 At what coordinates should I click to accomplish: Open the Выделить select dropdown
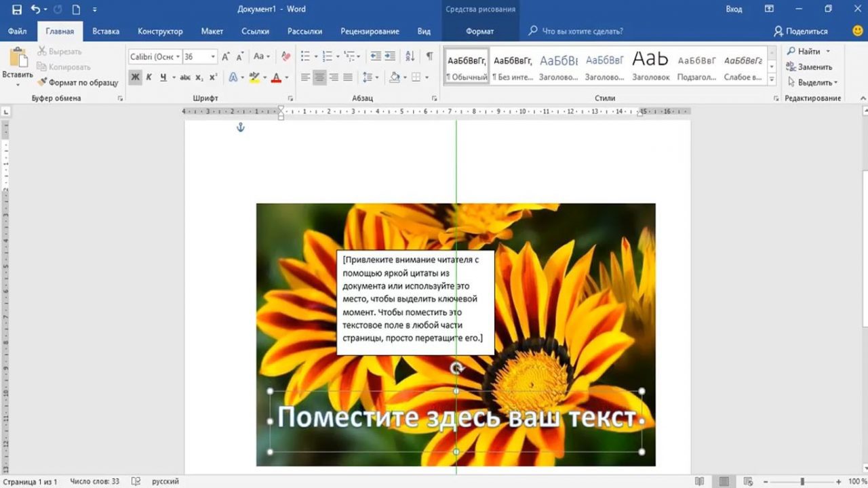point(812,83)
